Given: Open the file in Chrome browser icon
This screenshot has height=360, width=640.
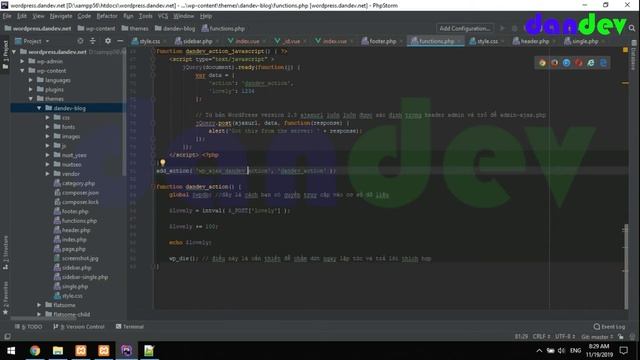Looking at the screenshot, I should (542, 63).
